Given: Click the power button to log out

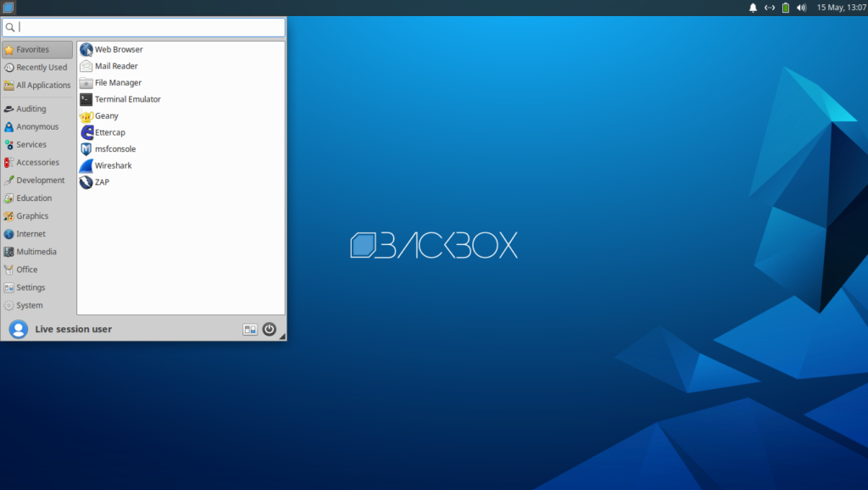Looking at the screenshot, I should [x=270, y=329].
